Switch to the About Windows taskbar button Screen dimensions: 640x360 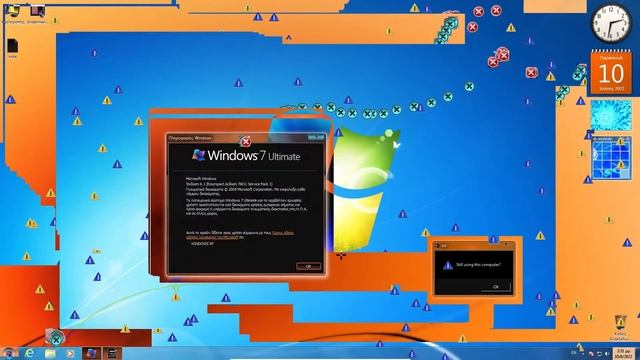coord(92,353)
